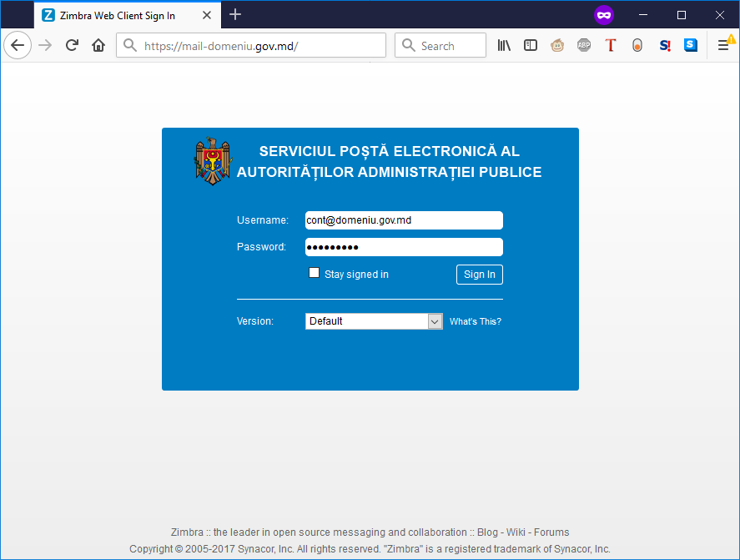Screen dimensions: 740x560
Task: Open the Firefox hamburger menu
Action: (x=722, y=45)
